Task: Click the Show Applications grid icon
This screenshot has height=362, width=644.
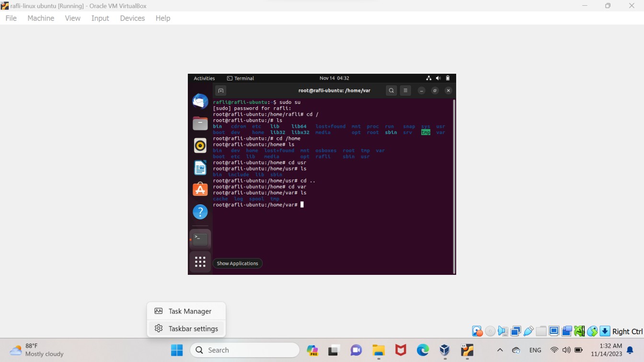Action: (x=200, y=262)
